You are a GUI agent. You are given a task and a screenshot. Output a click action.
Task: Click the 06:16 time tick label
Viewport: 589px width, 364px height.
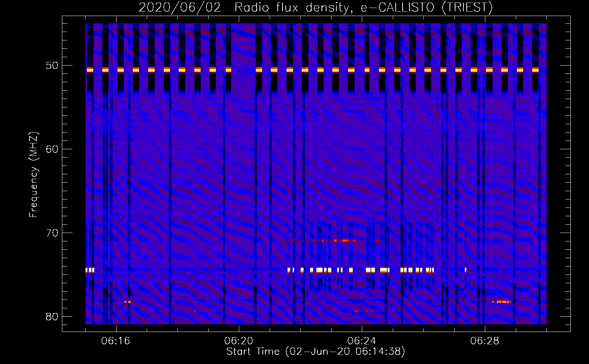(116, 341)
